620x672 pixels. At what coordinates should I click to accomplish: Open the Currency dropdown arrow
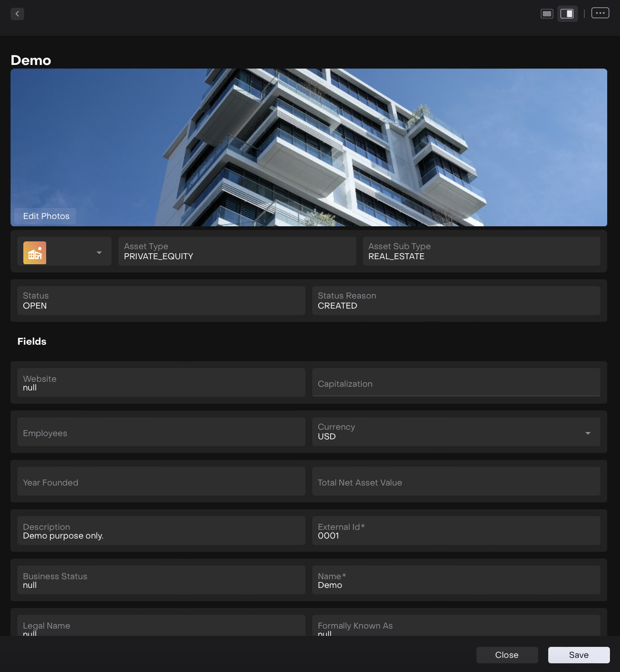click(x=588, y=433)
